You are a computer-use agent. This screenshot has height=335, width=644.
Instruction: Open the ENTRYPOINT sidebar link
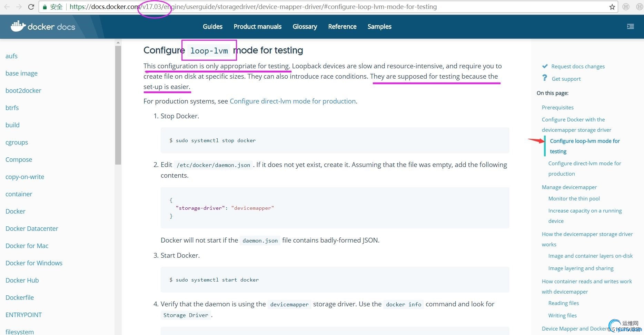(x=23, y=315)
